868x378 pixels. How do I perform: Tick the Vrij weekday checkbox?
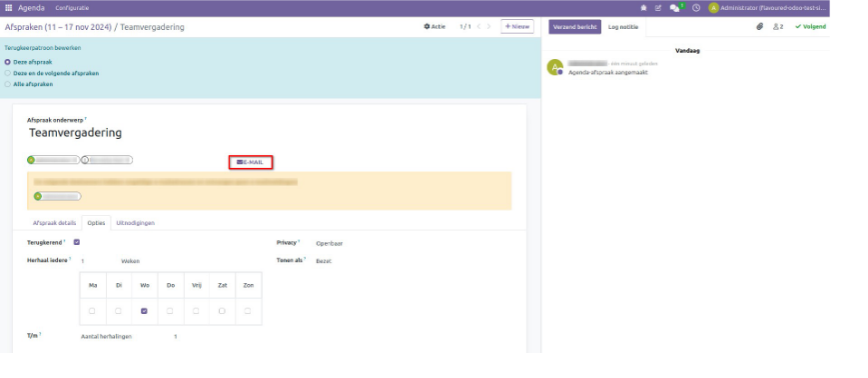pos(196,311)
